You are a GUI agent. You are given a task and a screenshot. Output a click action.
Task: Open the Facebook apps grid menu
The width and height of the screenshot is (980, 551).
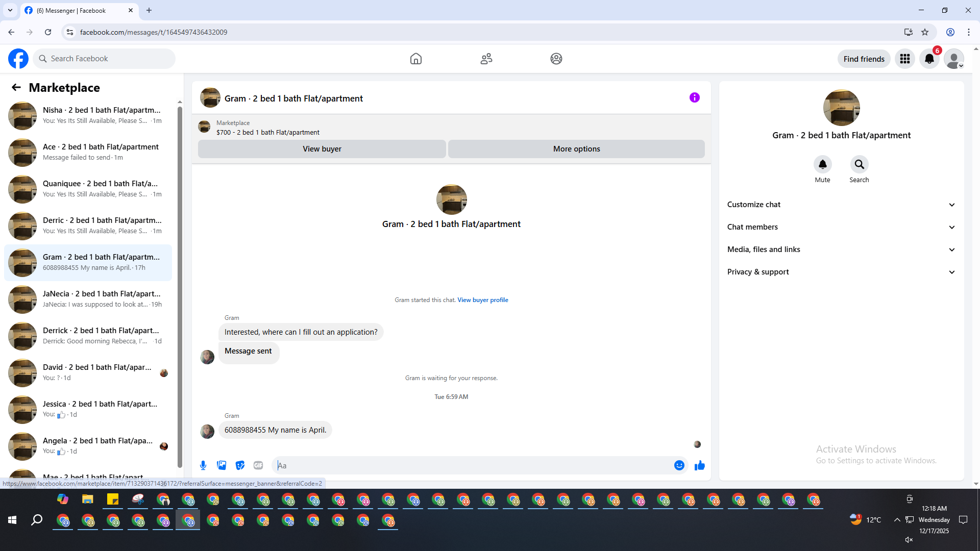click(905, 59)
